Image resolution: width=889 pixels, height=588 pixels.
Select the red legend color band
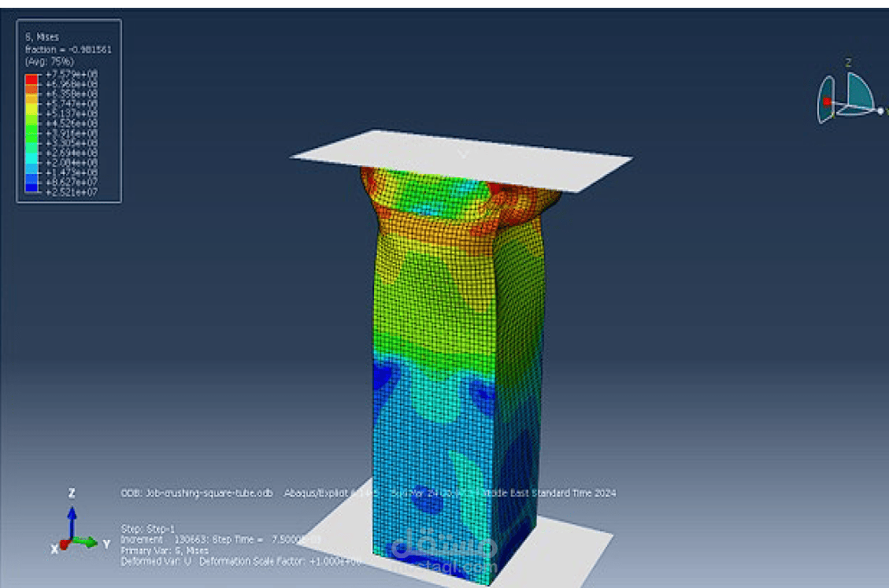31,80
